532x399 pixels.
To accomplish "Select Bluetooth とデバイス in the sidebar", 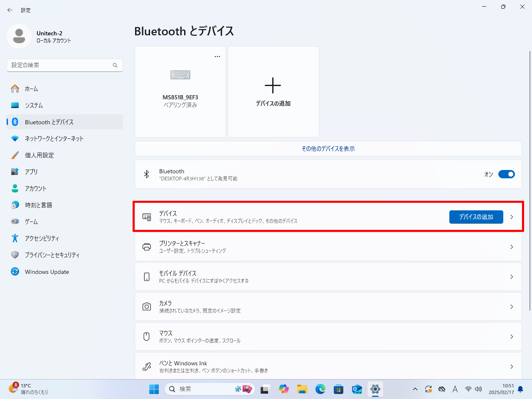I will tap(65, 122).
